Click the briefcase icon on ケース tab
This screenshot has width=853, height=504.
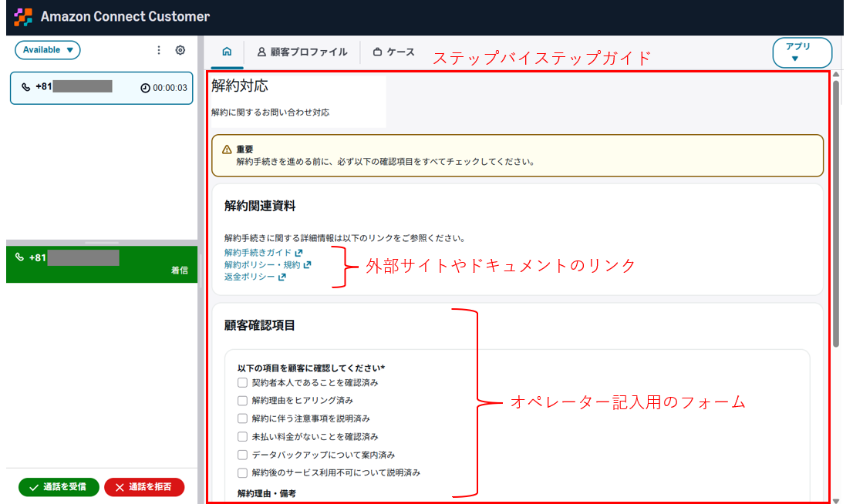(378, 52)
